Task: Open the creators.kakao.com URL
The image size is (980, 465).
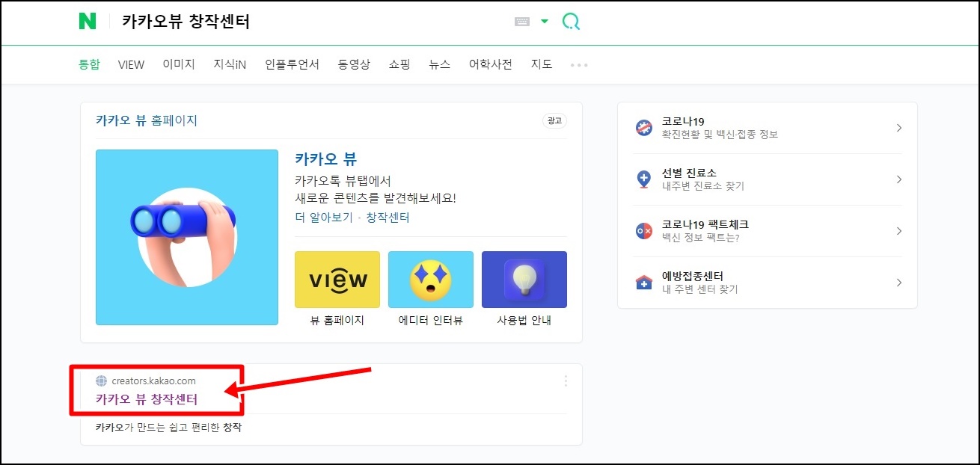Action: pyautogui.click(x=153, y=381)
